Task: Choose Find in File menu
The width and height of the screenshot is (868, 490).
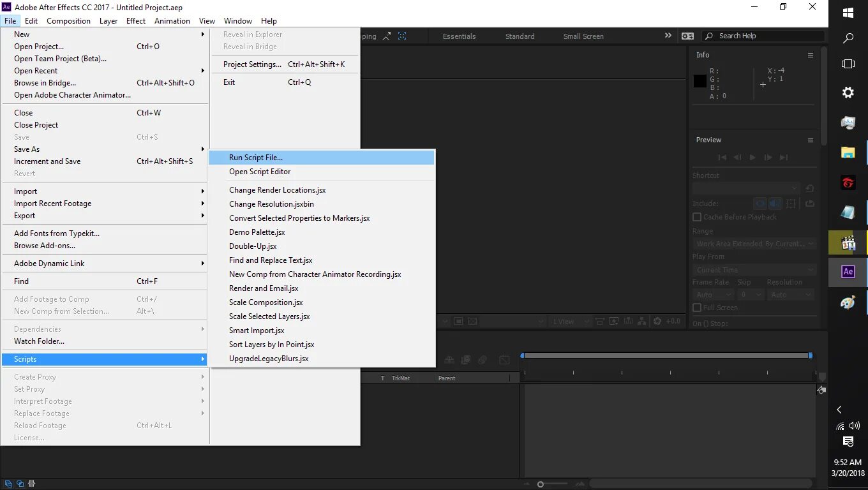Action: (105, 281)
